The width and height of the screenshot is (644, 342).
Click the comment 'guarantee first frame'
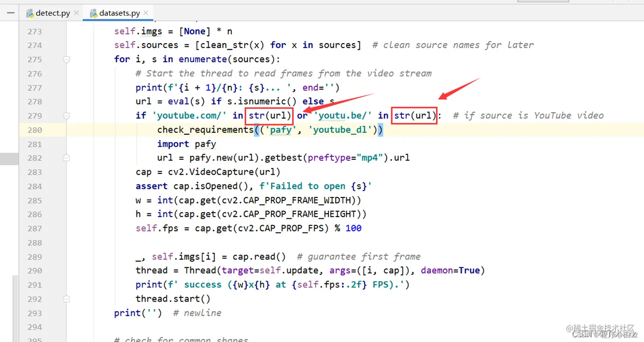click(359, 257)
